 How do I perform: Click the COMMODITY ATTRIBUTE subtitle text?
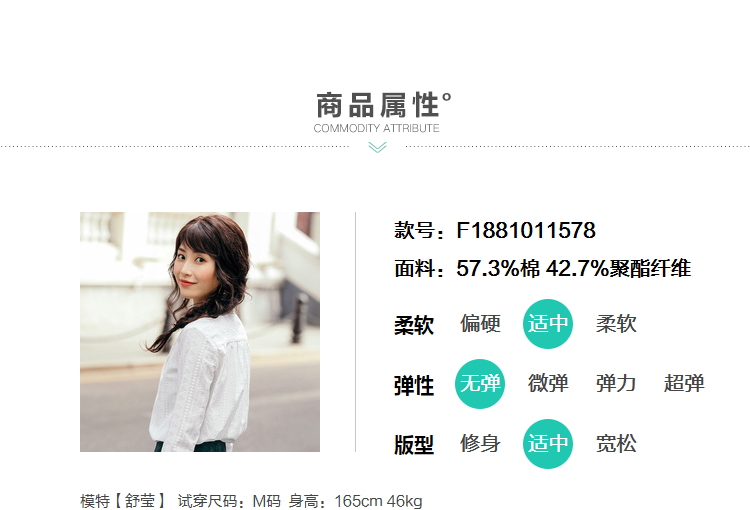[376, 128]
